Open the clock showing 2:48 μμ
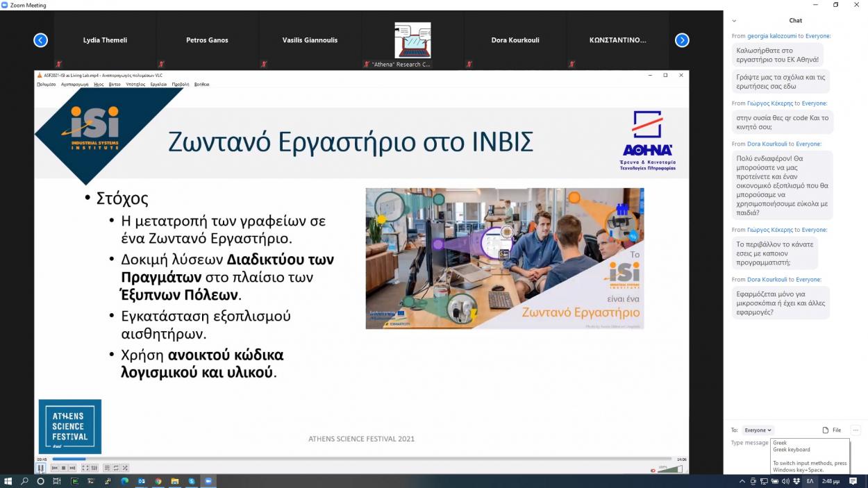This screenshot has height=488, width=868. click(831, 481)
